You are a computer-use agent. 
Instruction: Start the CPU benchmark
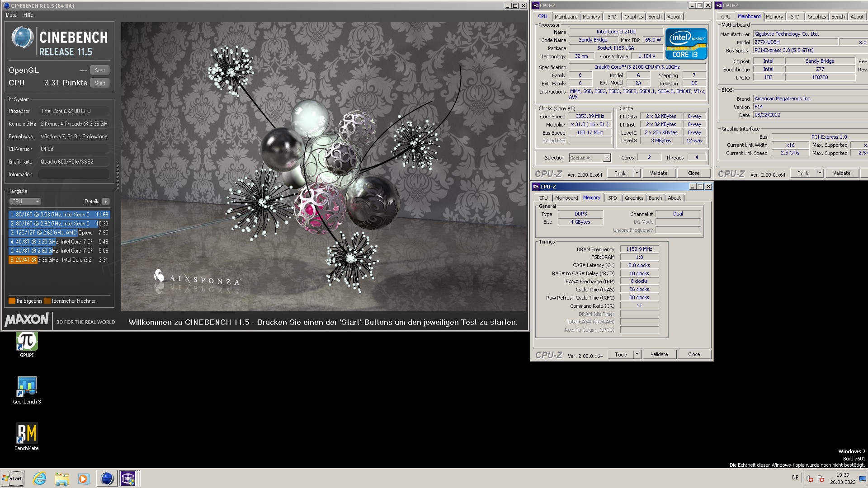coord(100,83)
